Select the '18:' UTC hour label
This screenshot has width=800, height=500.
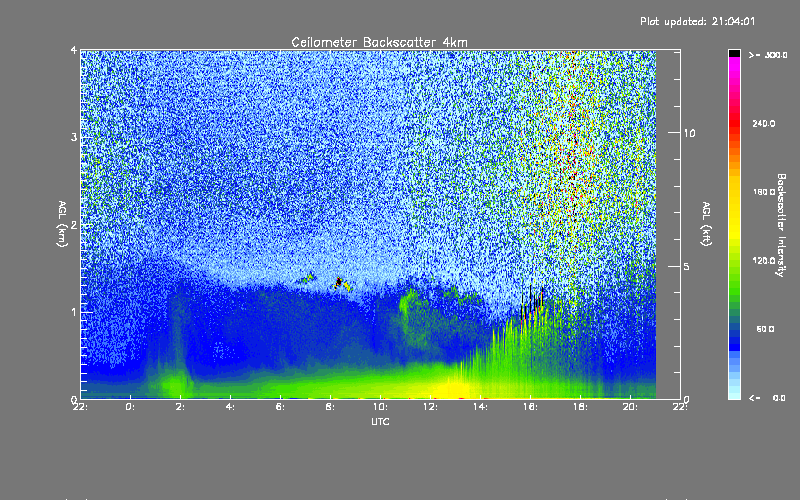(x=580, y=407)
